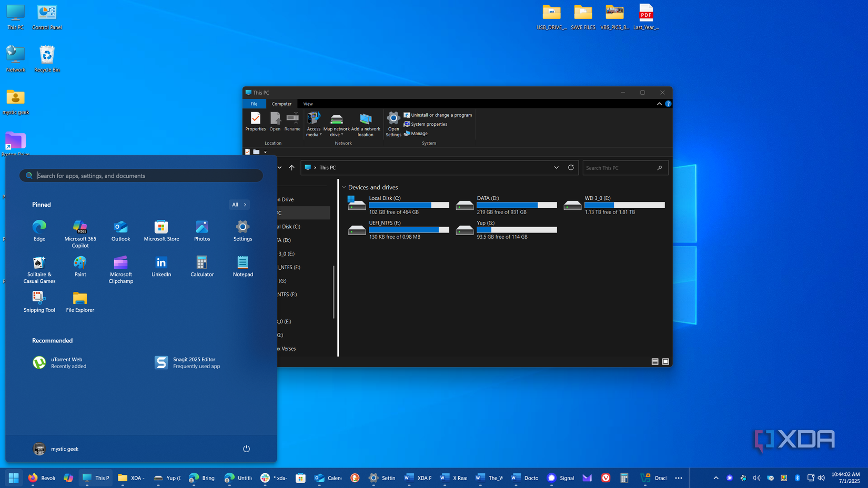This screenshot has width=868, height=488.
Task: Toggle the quick access toolbar checkbox
Action: (x=247, y=151)
